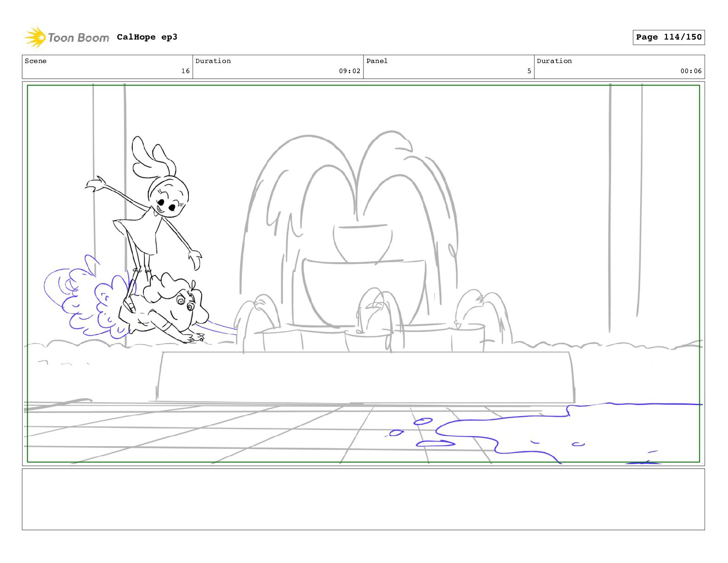Click the Scene number 16 cell
Image resolution: width=728 pixels, height=563 pixels.
[108, 67]
